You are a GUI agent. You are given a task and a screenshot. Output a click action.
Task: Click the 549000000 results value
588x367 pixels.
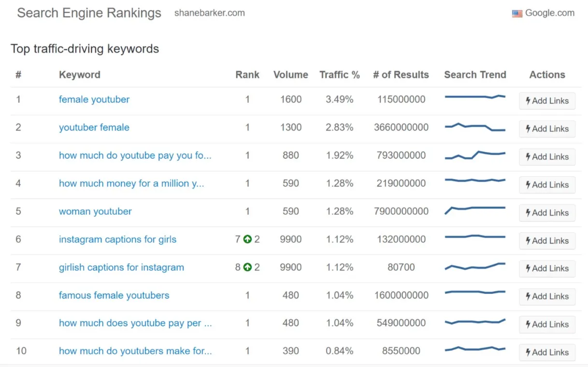point(402,323)
